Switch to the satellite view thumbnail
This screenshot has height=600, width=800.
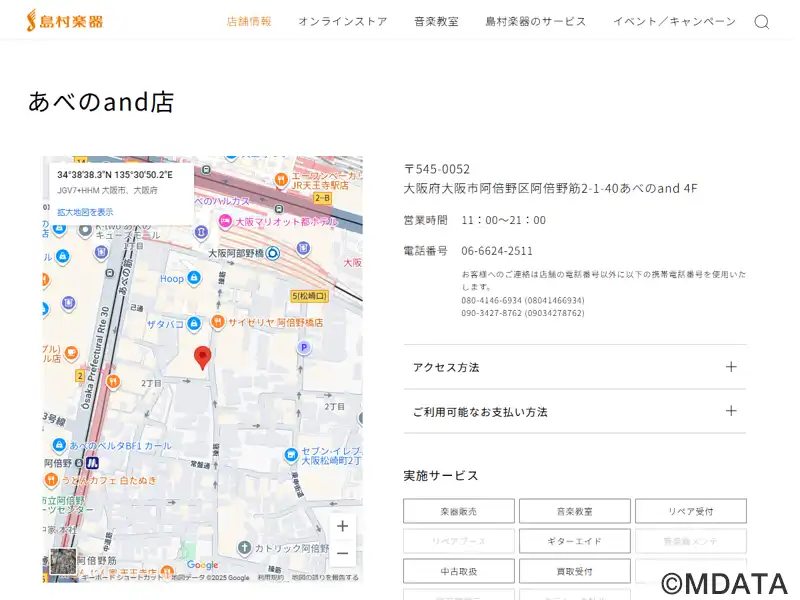tap(63, 562)
